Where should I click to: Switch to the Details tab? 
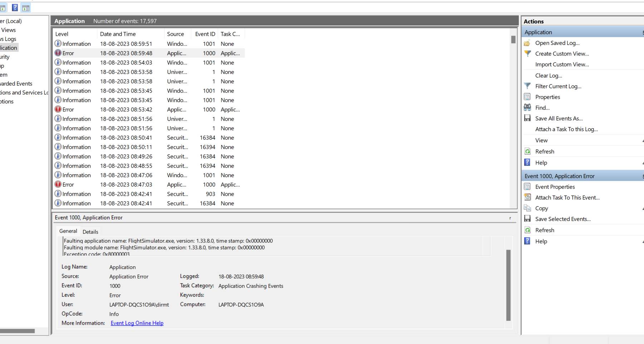click(90, 232)
